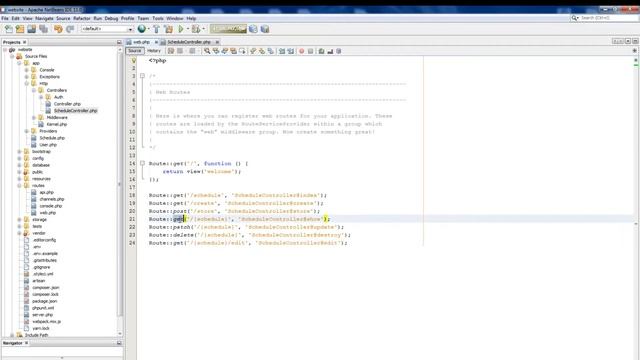Click the Open Project toolbar icon
The height and width of the screenshot is (360, 640).
pyautogui.click(x=31, y=29)
